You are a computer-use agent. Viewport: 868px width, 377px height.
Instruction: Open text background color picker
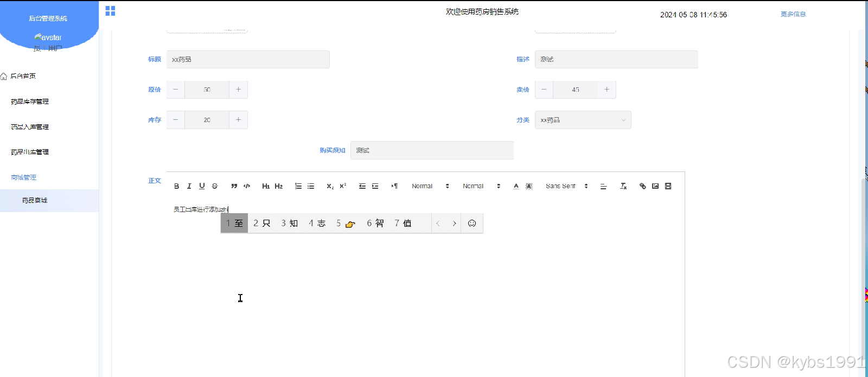529,186
